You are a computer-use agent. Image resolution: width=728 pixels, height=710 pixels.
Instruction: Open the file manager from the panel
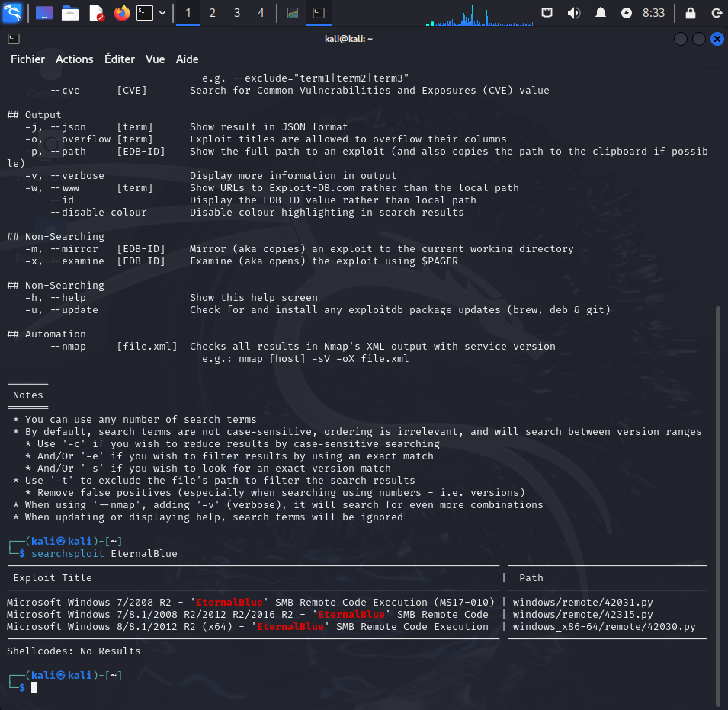point(70,13)
